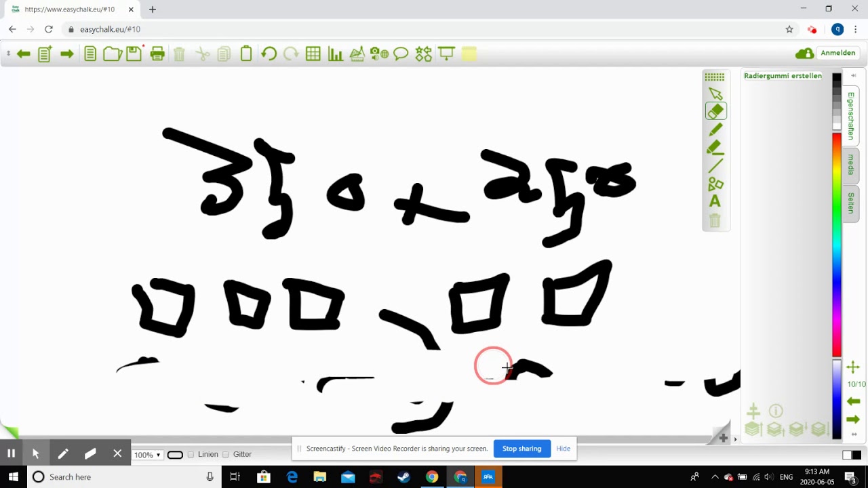Select the straight line tool

715,165
